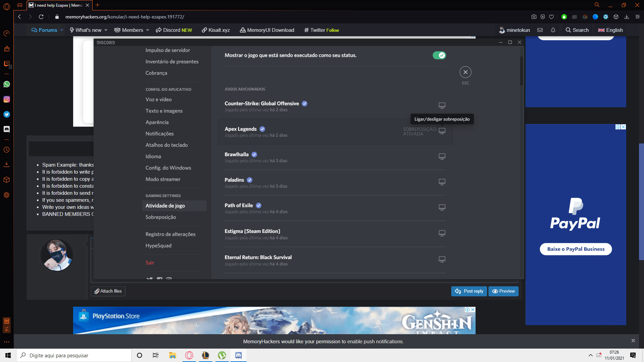The image size is (644, 362).
Task: Open Instagram in Opera sidebar
Action: pos(7,99)
